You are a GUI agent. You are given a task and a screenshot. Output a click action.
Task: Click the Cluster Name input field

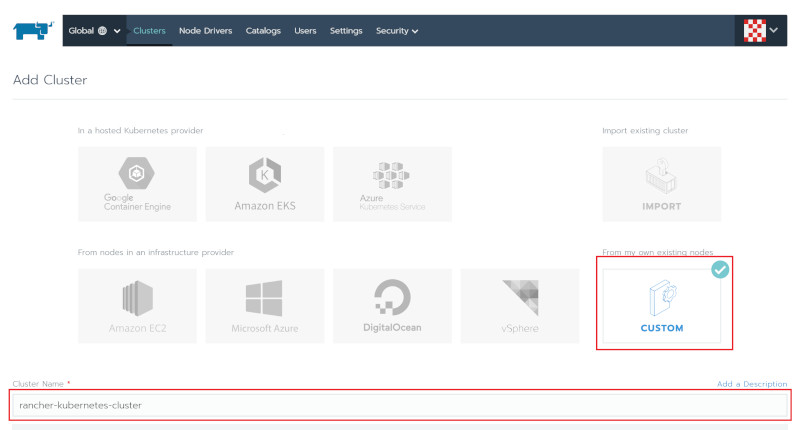coord(400,406)
